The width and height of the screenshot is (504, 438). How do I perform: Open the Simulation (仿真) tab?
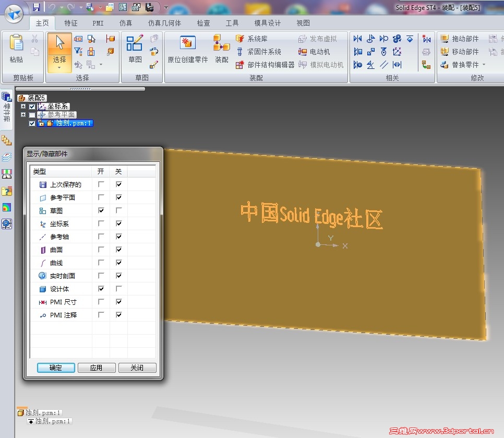pyautogui.click(x=126, y=23)
